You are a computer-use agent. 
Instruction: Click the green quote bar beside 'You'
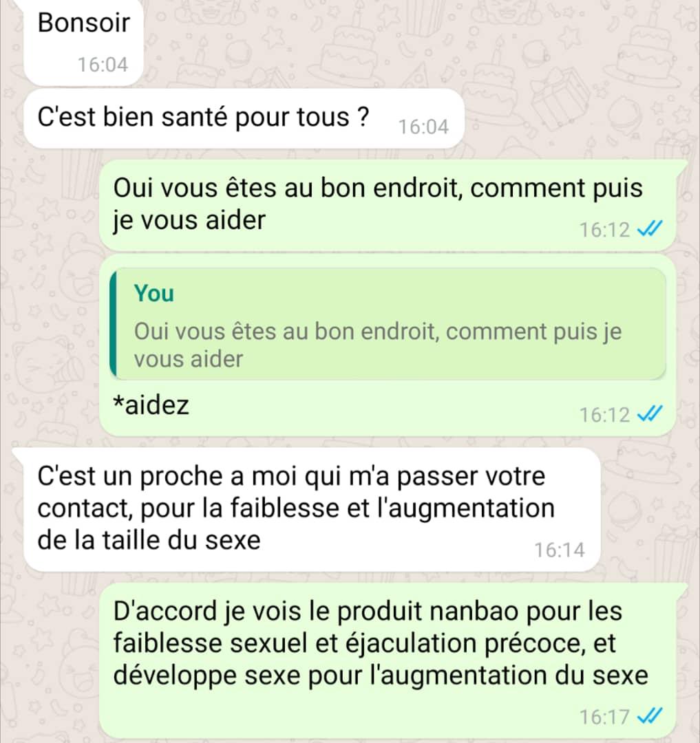click(113, 323)
